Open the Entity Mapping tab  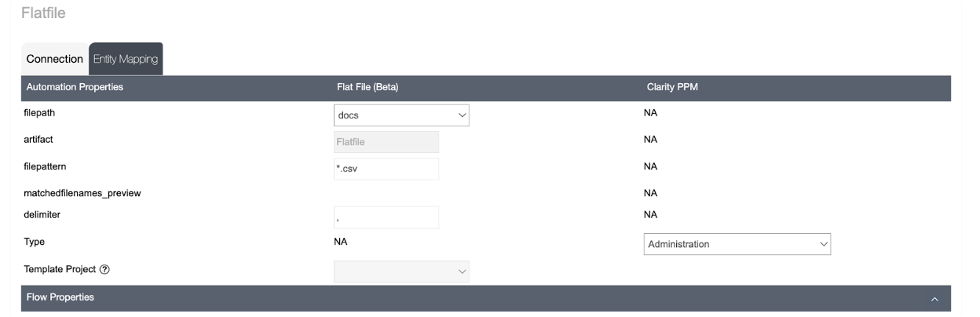click(126, 59)
